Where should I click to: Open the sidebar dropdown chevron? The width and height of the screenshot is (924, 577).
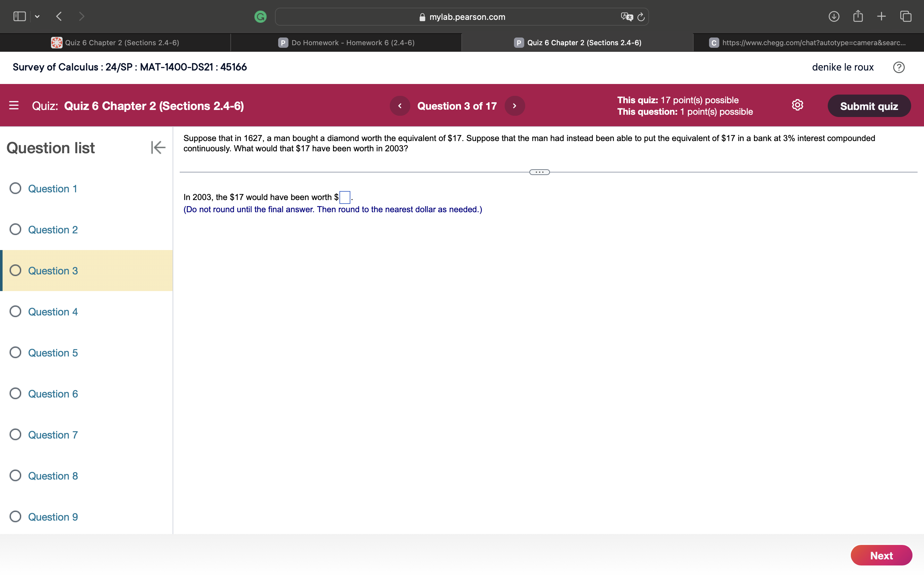pyautogui.click(x=38, y=16)
